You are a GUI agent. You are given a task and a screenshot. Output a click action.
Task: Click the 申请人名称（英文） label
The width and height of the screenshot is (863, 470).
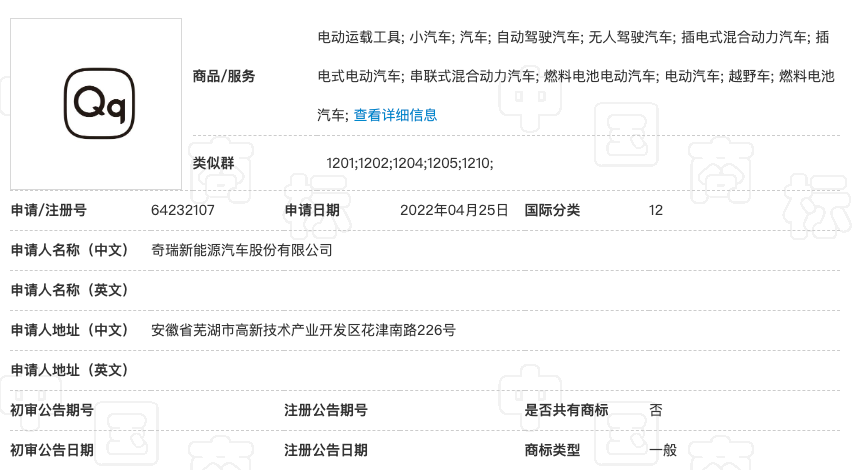pyautogui.click(x=69, y=290)
